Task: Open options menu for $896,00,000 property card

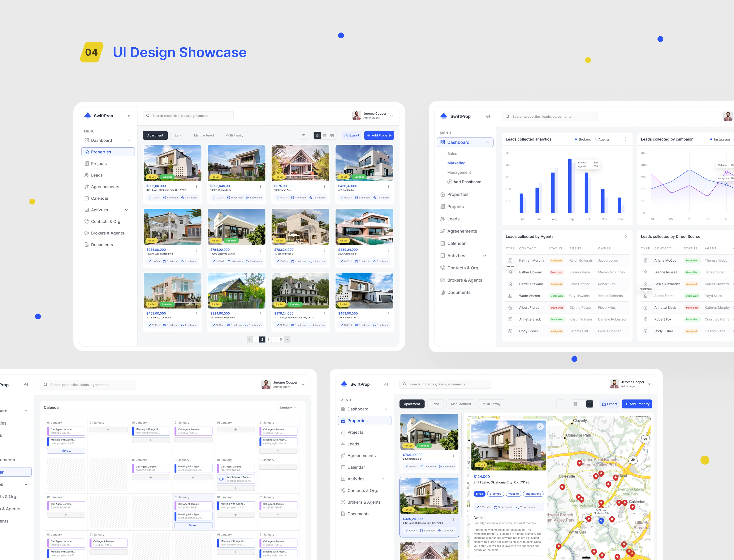Action: pyautogui.click(x=196, y=186)
